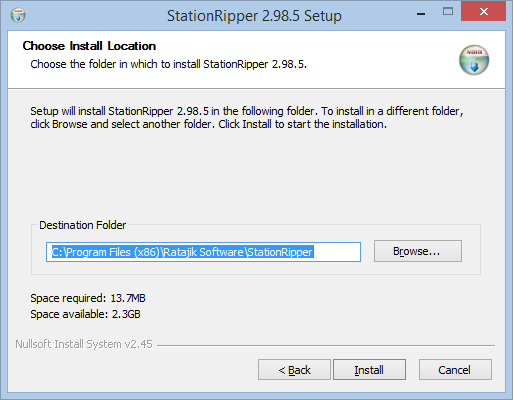Screen dimensions: 513x400
Task: Click the Space required: 13.7MB text
Action: click(x=88, y=298)
